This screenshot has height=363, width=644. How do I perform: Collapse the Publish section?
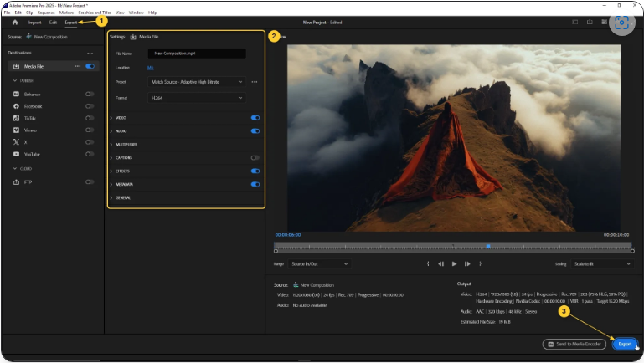point(15,81)
